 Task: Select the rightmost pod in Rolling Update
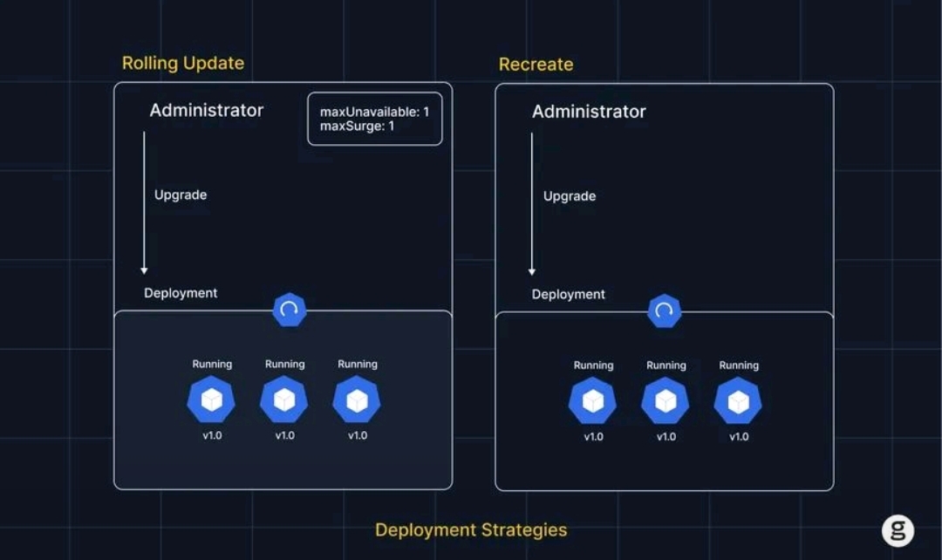coord(357,400)
